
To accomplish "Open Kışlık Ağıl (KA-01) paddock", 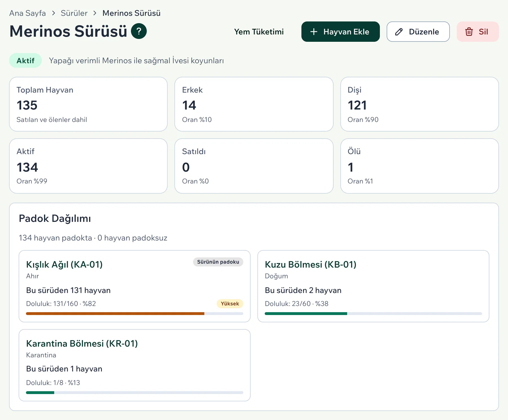I will pyautogui.click(x=64, y=264).
